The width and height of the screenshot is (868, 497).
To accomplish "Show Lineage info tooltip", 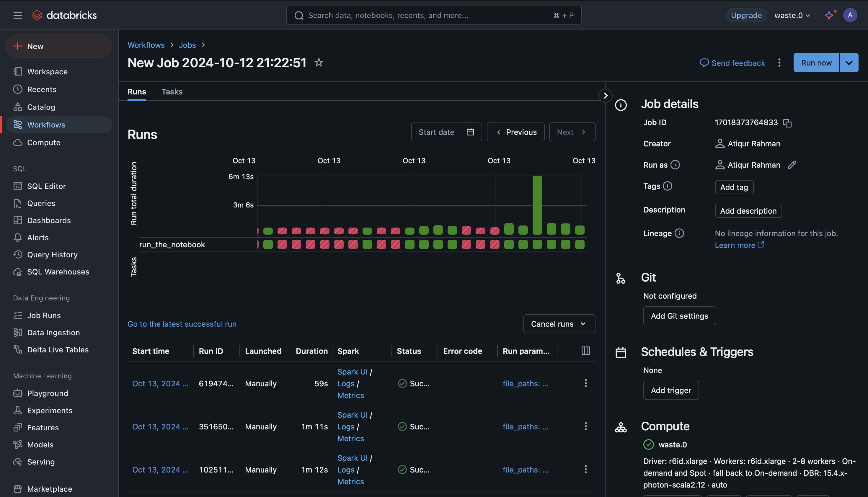I will [x=679, y=233].
